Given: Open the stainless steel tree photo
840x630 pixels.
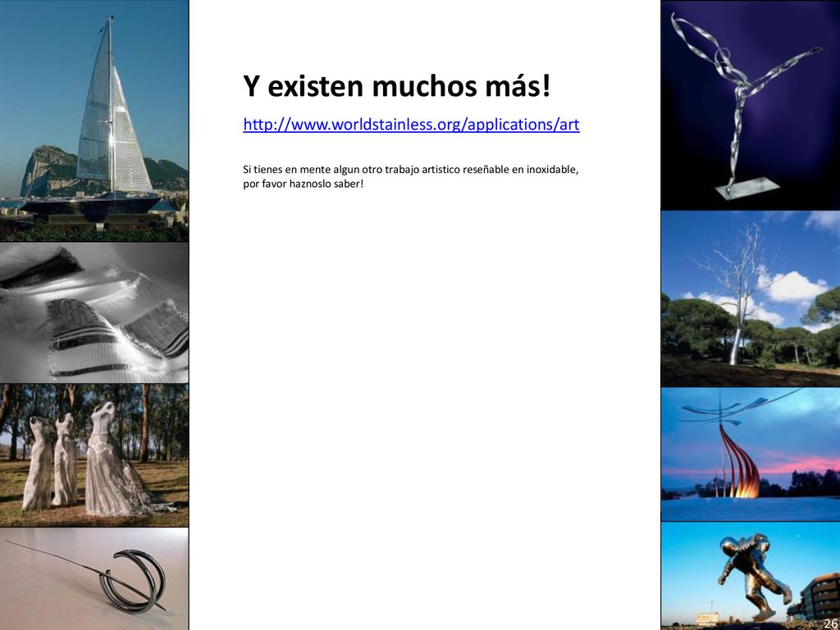Looking at the screenshot, I should 750,299.
